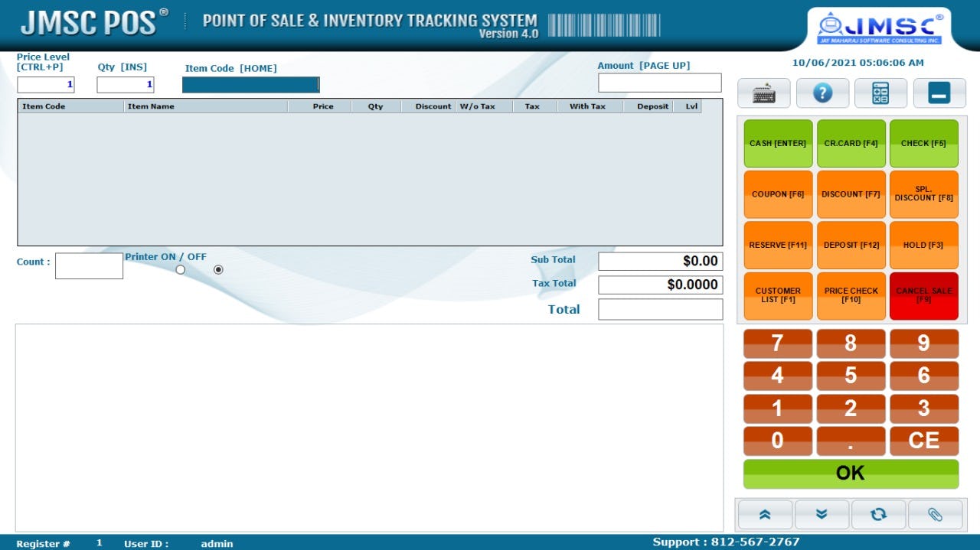Launch the calculator tool
This screenshot has width=980, height=550.
[880, 93]
